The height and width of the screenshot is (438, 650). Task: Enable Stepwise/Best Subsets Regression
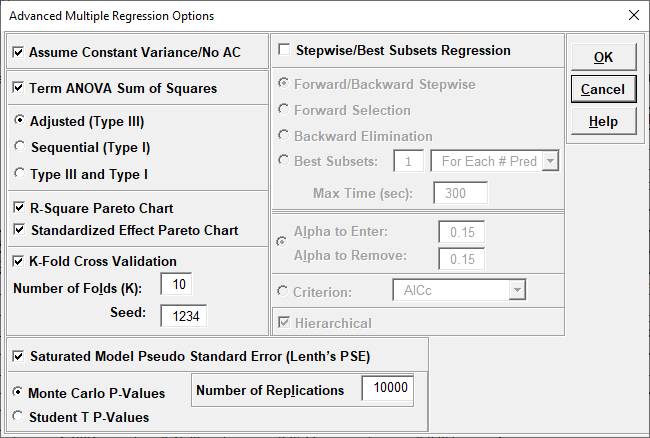[x=284, y=50]
